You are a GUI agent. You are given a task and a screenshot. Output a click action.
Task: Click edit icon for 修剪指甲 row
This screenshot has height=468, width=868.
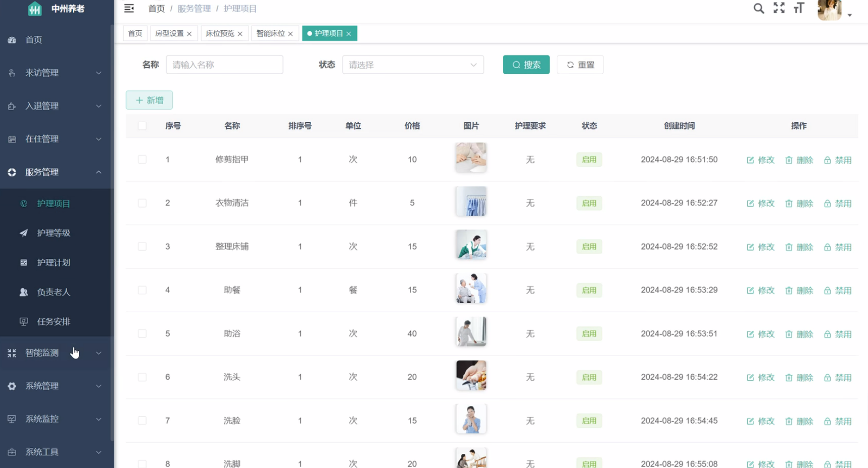750,160
